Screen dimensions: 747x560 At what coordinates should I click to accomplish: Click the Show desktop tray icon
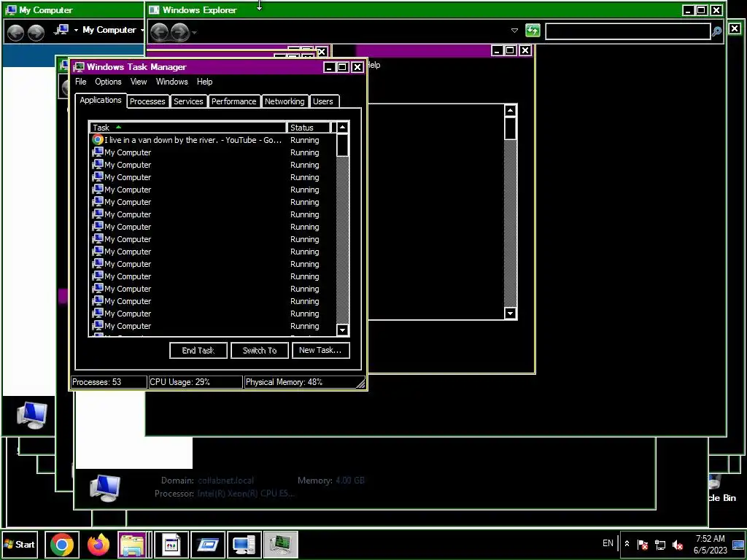click(x=738, y=545)
